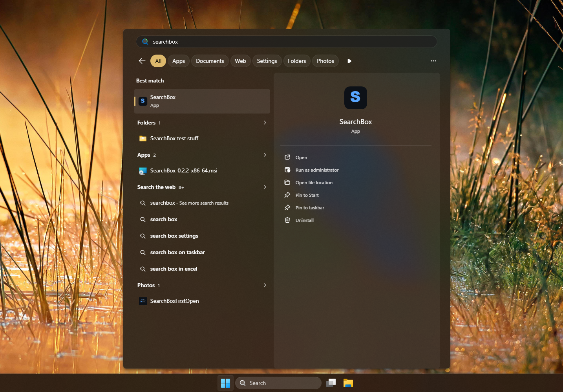Switch to the Apps filter tab
The image size is (563, 392).
tap(179, 61)
